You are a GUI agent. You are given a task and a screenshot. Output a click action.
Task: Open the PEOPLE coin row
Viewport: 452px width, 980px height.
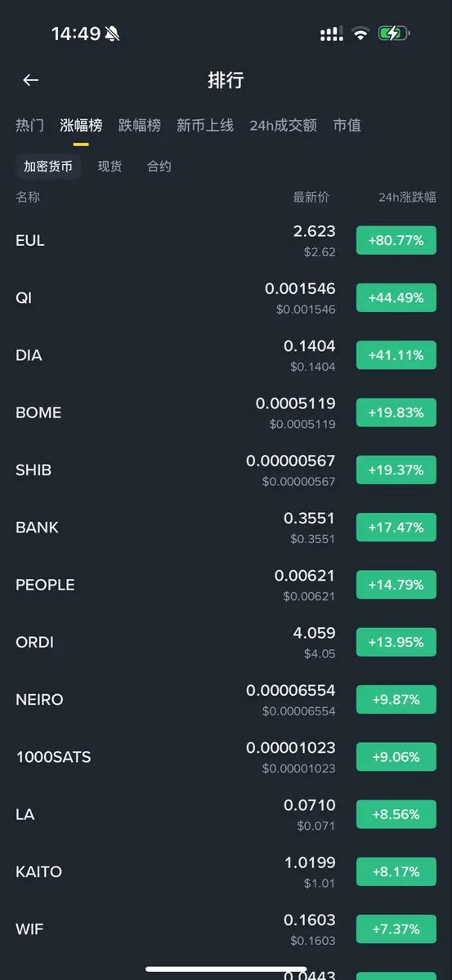(226, 585)
